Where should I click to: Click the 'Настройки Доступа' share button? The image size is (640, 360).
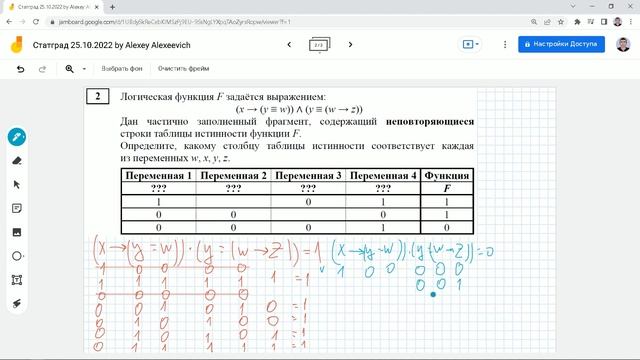(x=561, y=44)
